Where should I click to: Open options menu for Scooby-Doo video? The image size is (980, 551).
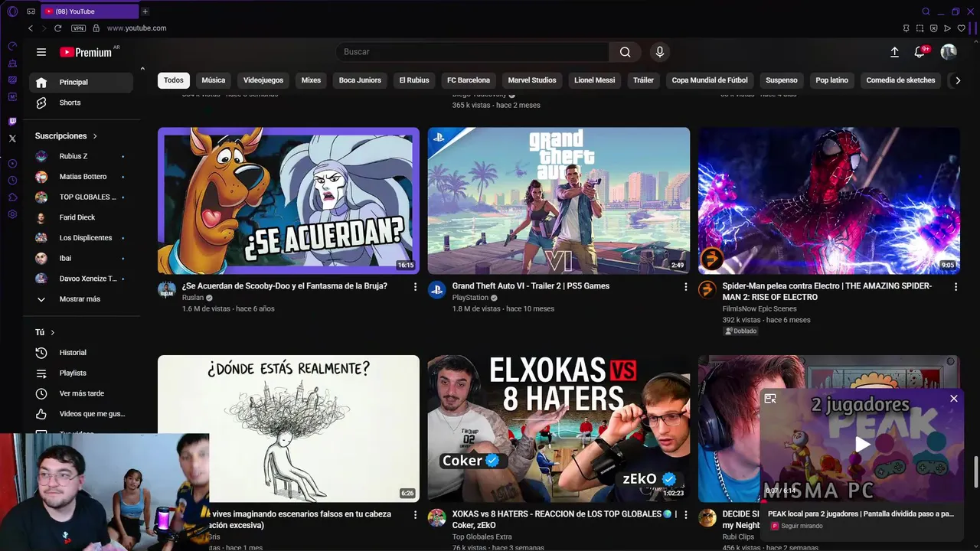click(416, 287)
